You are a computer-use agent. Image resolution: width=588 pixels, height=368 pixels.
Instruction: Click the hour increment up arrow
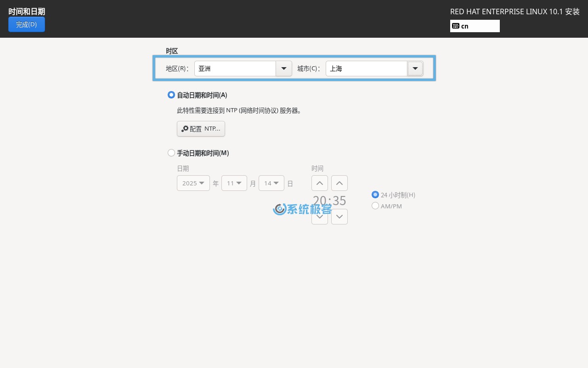point(320,183)
